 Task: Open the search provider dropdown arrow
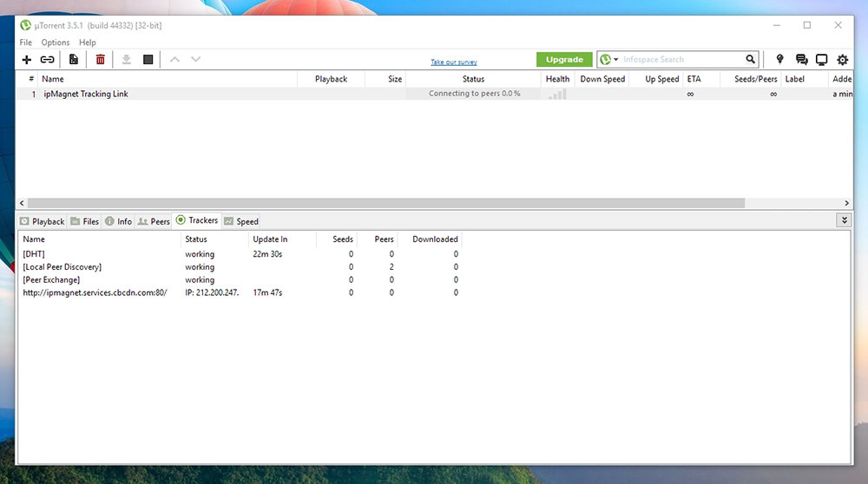pyautogui.click(x=616, y=60)
